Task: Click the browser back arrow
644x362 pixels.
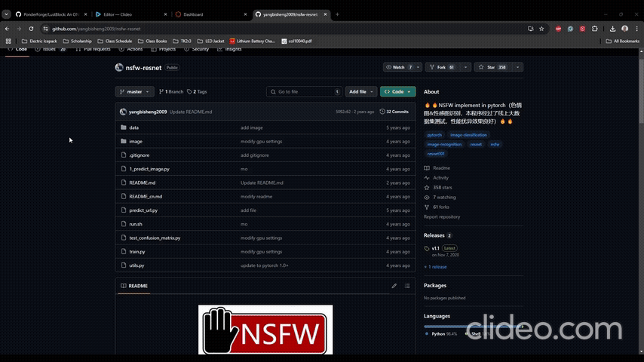Action: point(7,29)
